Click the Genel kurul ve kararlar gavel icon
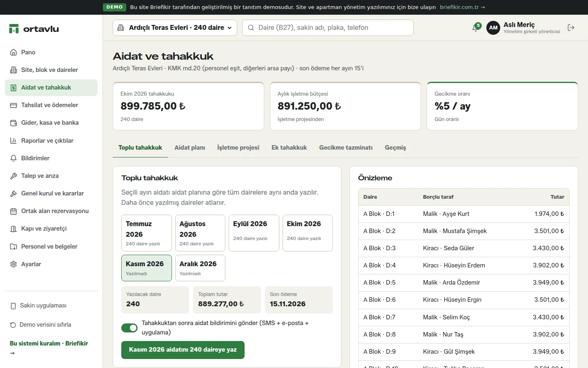Viewport: 588px width, 368px height. click(13, 193)
